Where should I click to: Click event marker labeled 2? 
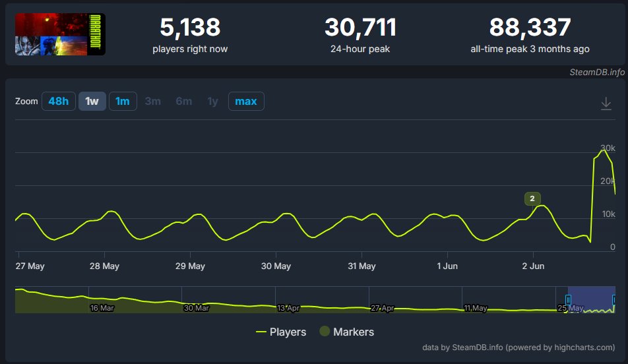point(532,198)
